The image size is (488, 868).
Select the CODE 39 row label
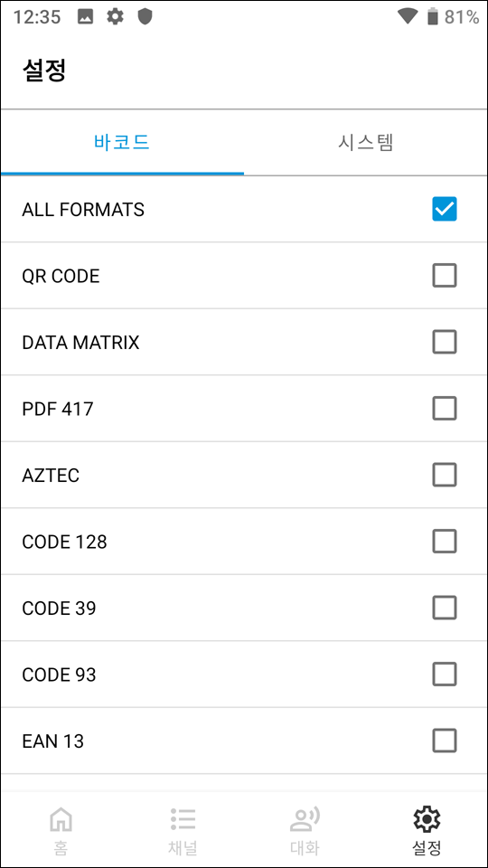click(x=60, y=609)
